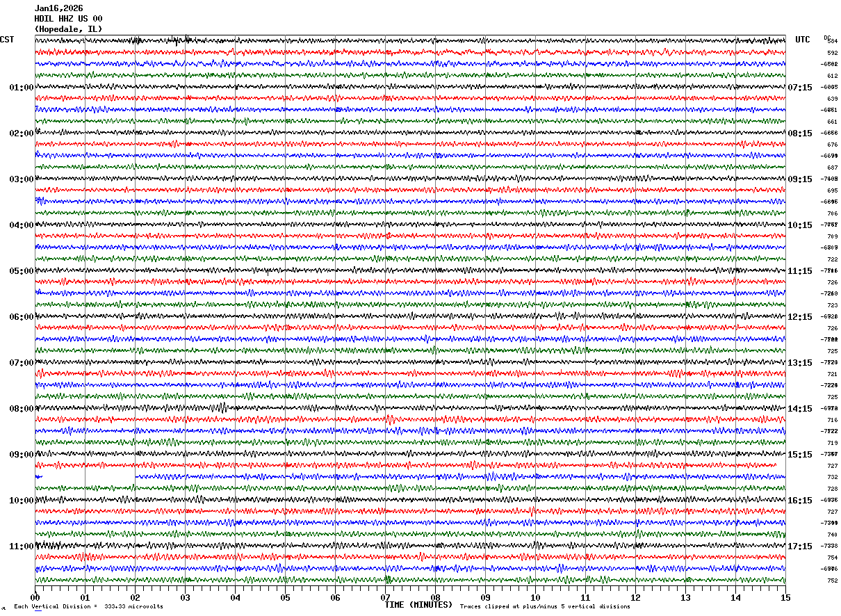The height and width of the screenshot is (616, 841).
Task: Click the DC offset value "676"
Action: [832, 145]
